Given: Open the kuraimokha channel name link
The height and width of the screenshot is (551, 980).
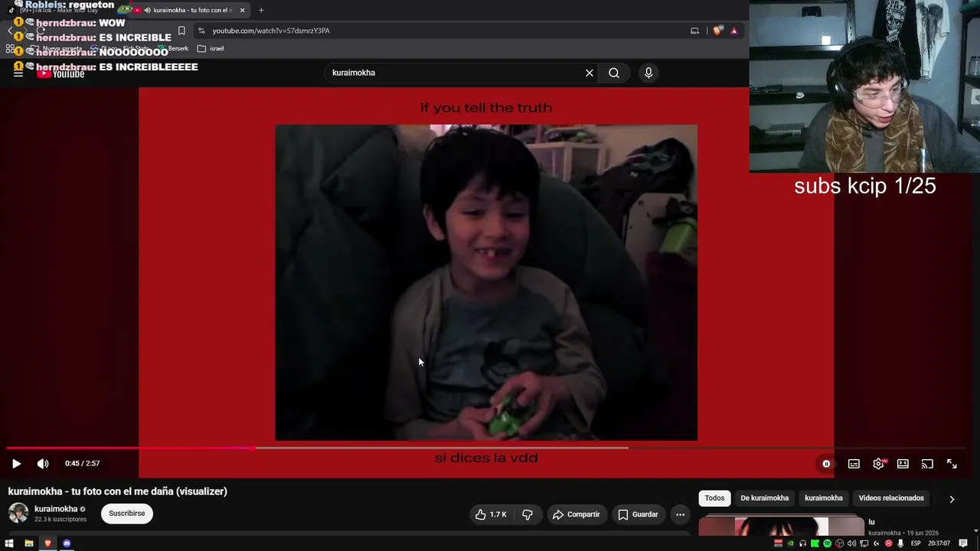Looking at the screenshot, I should tap(56, 509).
